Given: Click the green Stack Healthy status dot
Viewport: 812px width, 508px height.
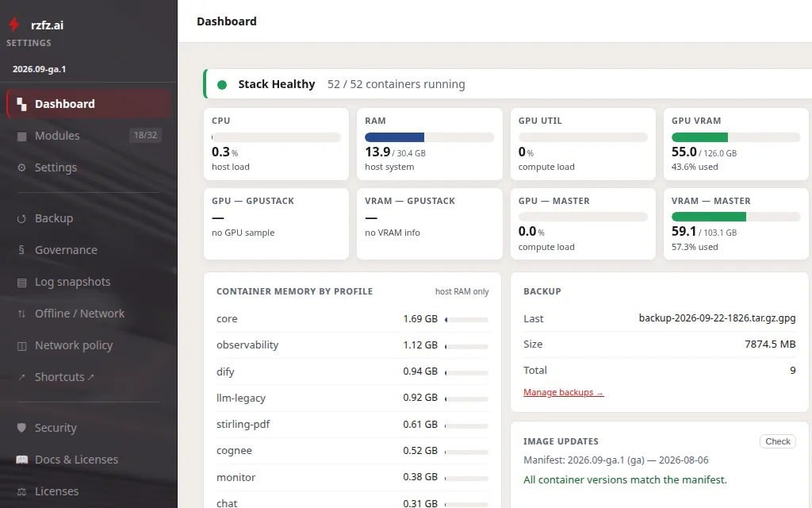Looking at the screenshot, I should (x=222, y=84).
